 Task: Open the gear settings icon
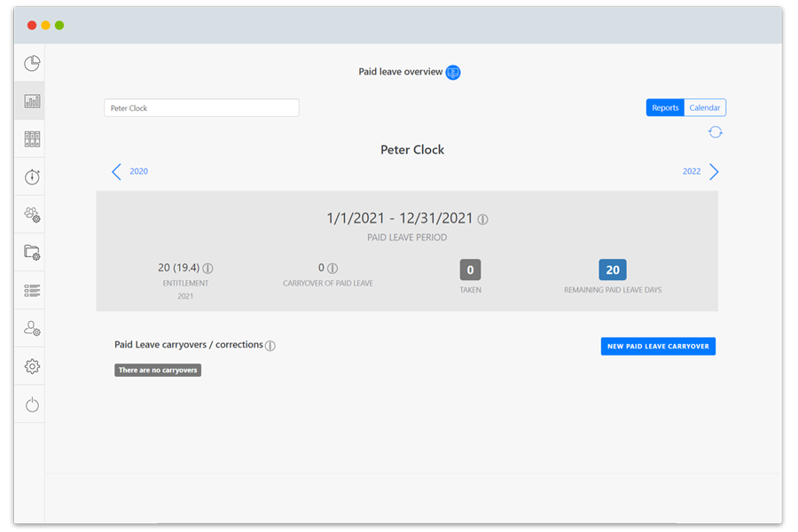[x=32, y=366]
